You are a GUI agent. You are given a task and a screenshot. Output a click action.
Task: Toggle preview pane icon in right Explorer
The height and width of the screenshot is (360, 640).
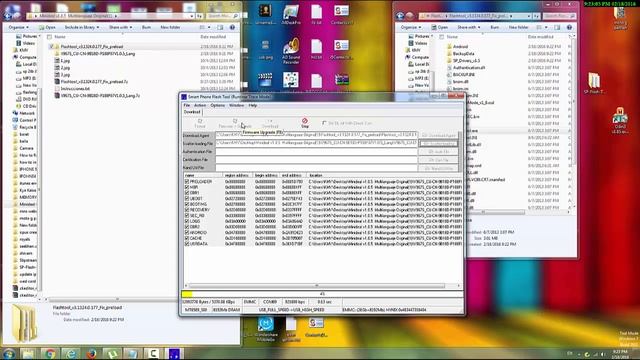pos(557,27)
